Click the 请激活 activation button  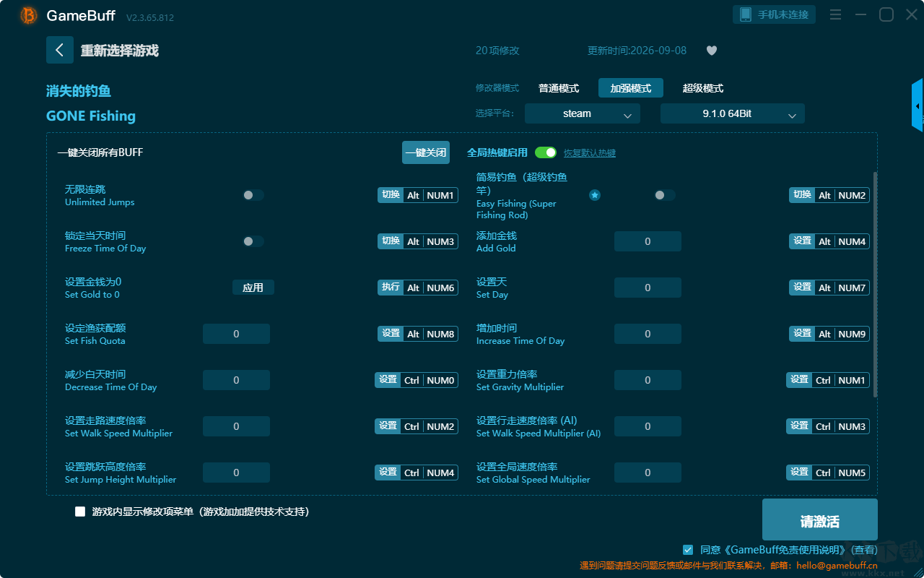point(820,519)
